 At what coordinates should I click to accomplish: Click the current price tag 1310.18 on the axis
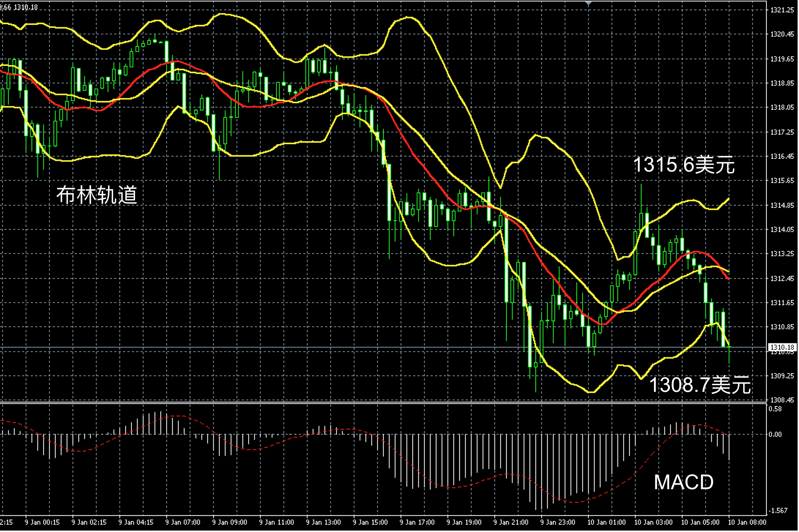[782, 347]
